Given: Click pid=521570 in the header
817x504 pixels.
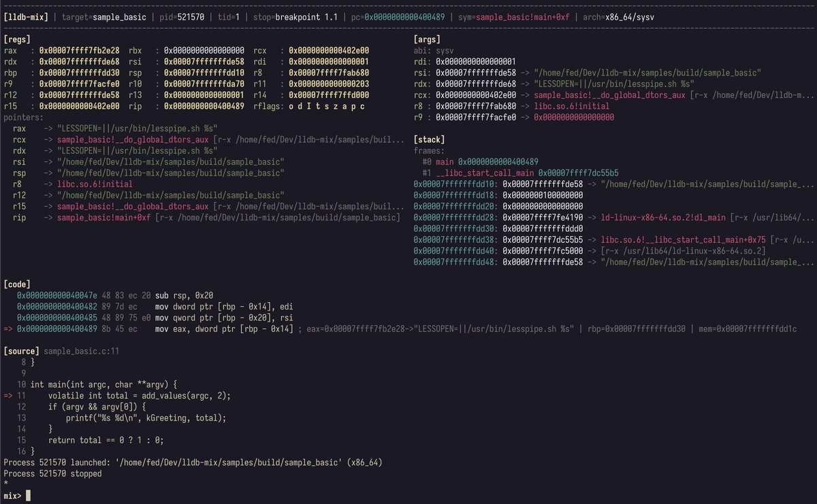Looking at the screenshot, I should click(181, 16).
